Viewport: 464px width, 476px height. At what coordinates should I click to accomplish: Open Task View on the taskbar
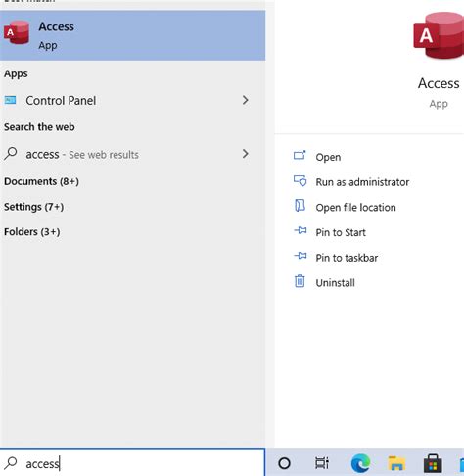point(322,463)
